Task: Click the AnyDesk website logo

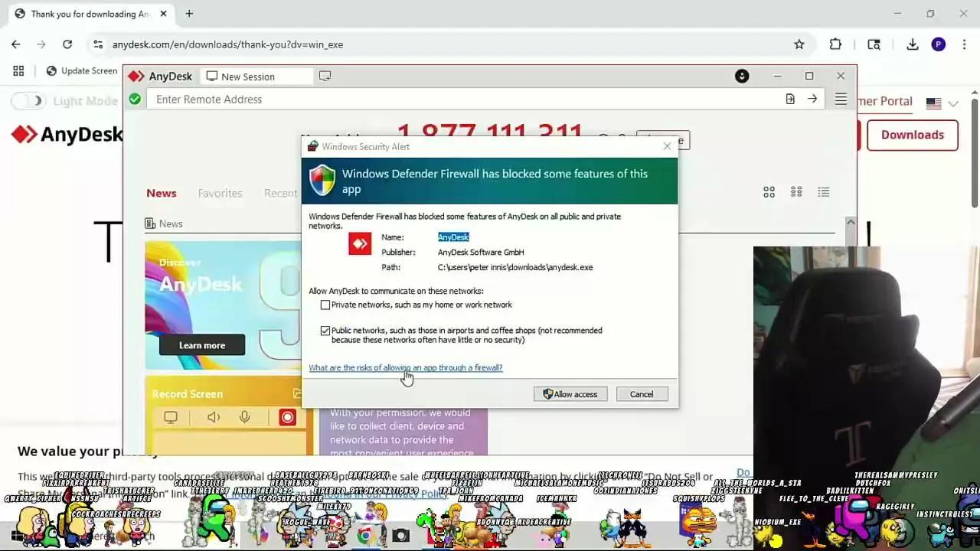Action: (67, 135)
